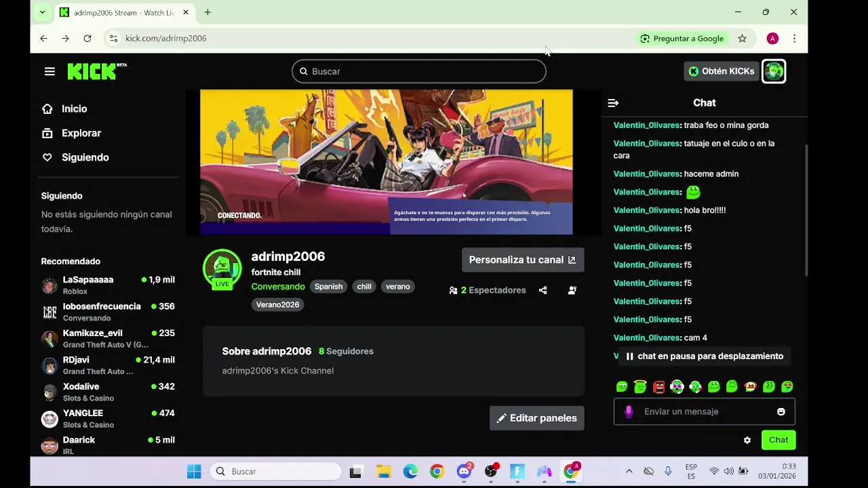Open Chrome three-dot menu
Viewport: 868px width, 488px height.
coord(794,39)
